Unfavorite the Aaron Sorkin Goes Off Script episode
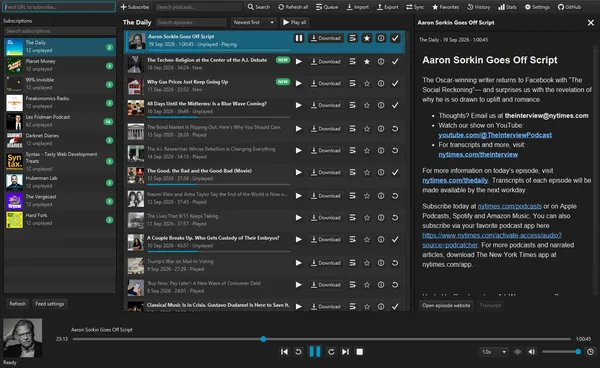This screenshot has height=368, width=600. [x=367, y=38]
